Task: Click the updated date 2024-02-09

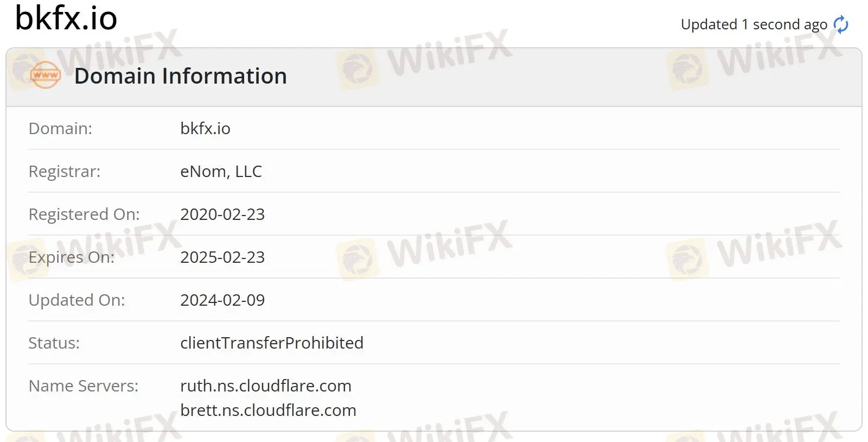Action: 222,300
